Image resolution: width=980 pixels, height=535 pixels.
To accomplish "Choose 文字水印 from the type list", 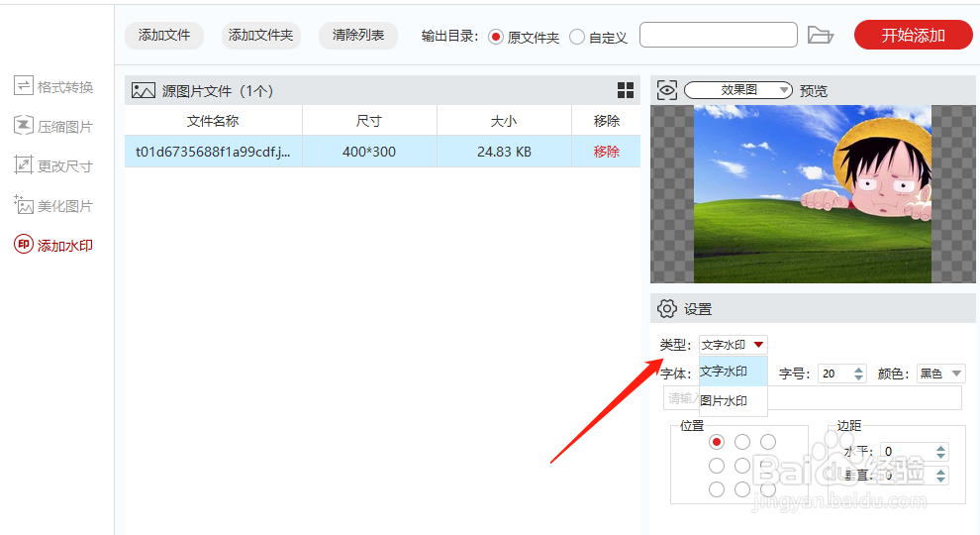I will click(734, 372).
